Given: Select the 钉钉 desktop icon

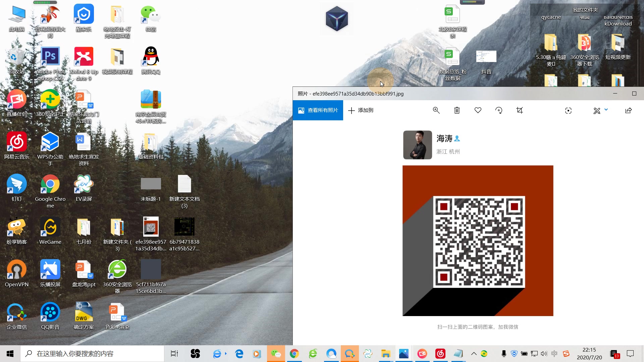Looking at the screenshot, I should click(x=17, y=188).
